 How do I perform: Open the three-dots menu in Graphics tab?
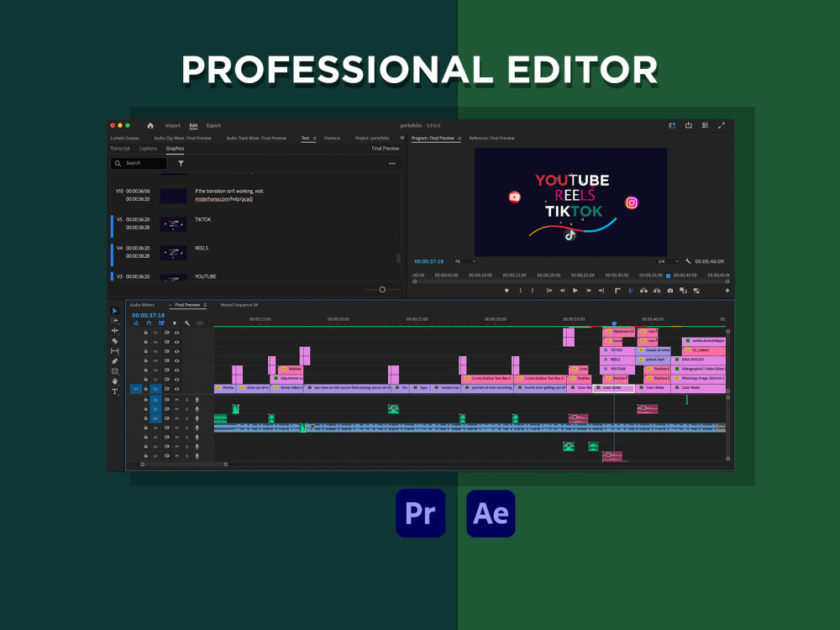(x=392, y=164)
